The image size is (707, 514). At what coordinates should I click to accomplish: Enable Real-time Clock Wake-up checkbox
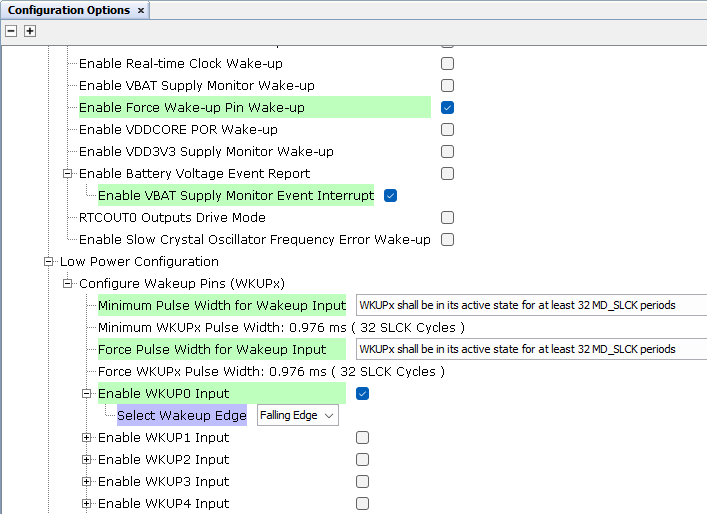[448, 64]
